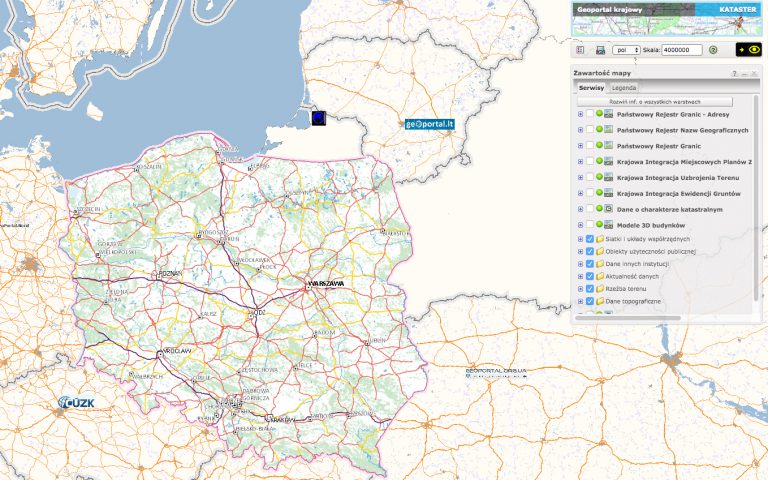Click green status dot for Modele 3D budynków
Screen dimensions: 768x480
click(599, 226)
